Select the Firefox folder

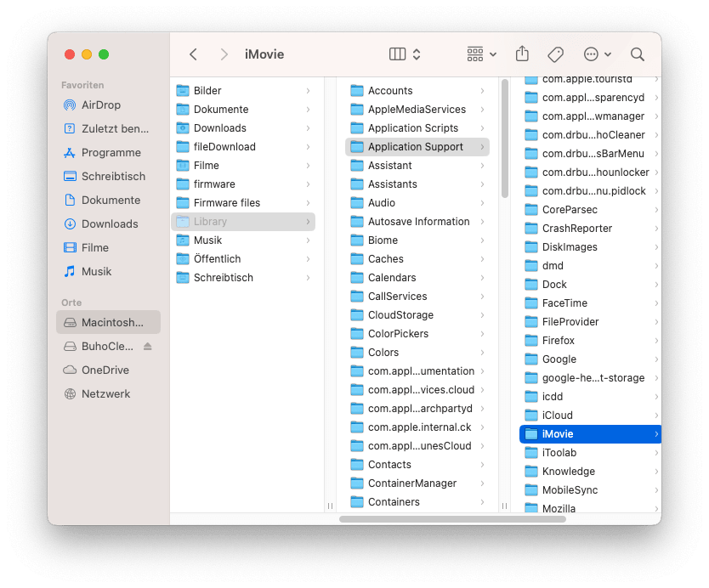click(591, 341)
